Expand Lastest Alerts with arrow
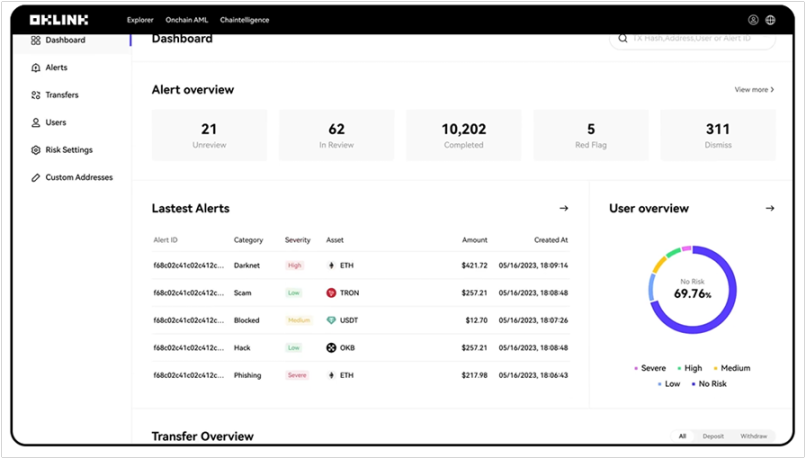806x459 pixels. coord(563,208)
